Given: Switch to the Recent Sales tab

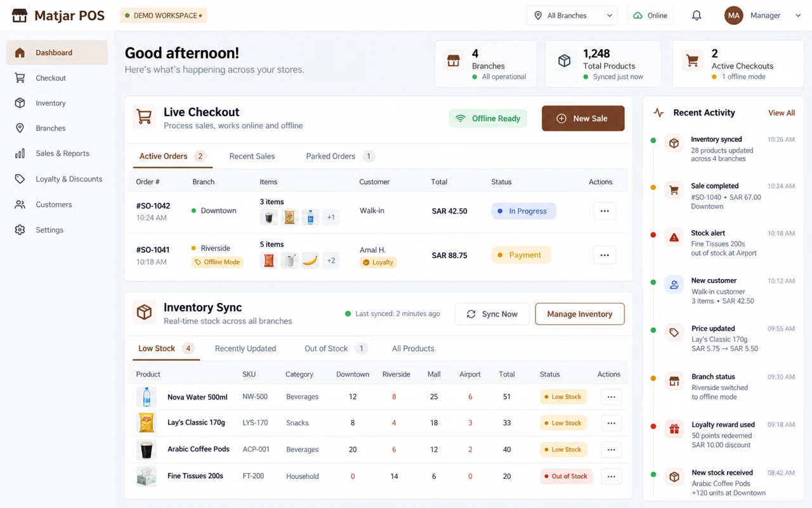Looking at the screenshot, I should (x=252, y=156).
